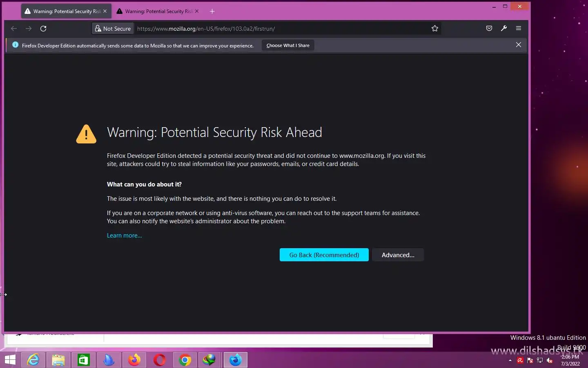
Task: Click the text What can you do about it?
Action: (144, 184)
